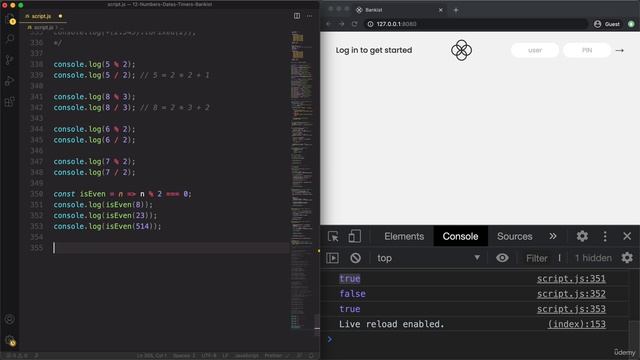
Task: Open the script.js:353 source link
Action: [x=571, y=309]
